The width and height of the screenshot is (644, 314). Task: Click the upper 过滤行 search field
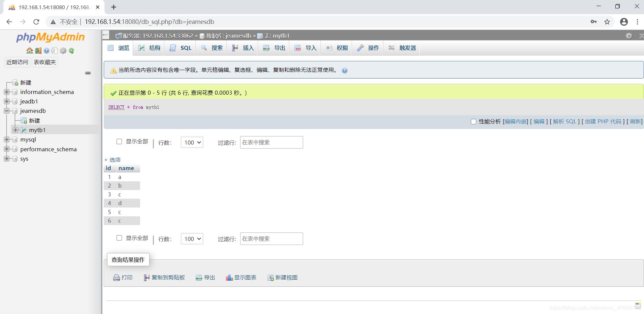tap(271, 143)
